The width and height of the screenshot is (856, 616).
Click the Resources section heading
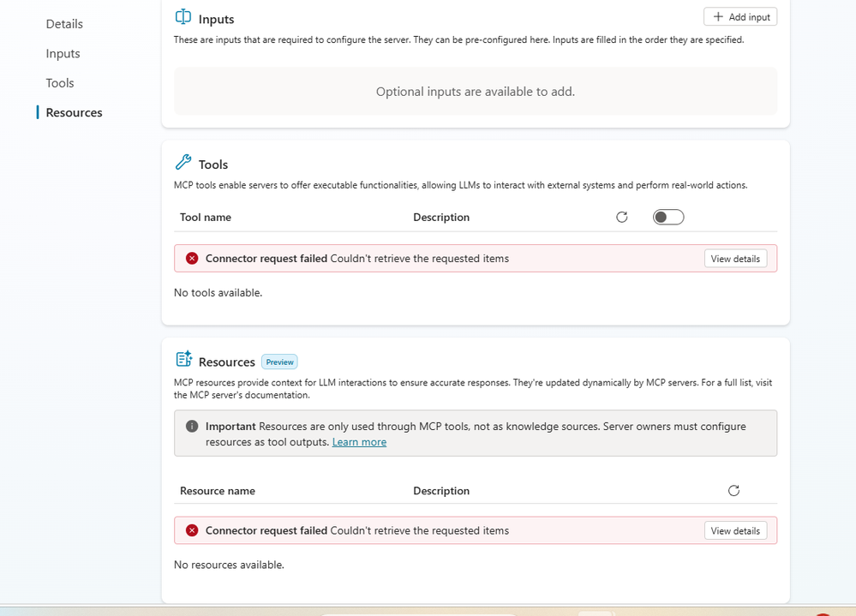(226, 362)
